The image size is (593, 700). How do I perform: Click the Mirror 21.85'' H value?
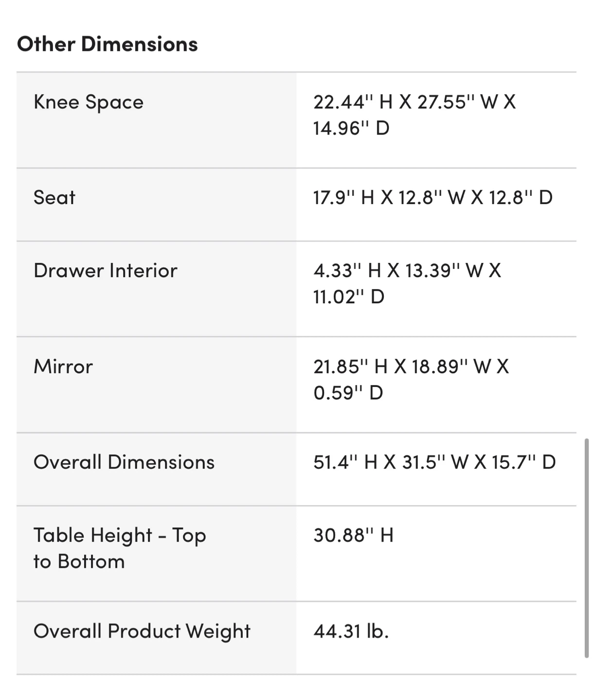pyautogui.click(x=411, y=379)
